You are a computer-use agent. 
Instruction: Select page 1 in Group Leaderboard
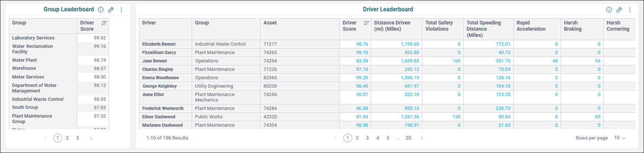click(58, 138)
